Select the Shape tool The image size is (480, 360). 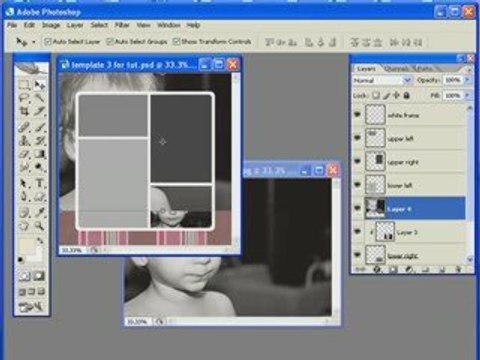[40, 196]
